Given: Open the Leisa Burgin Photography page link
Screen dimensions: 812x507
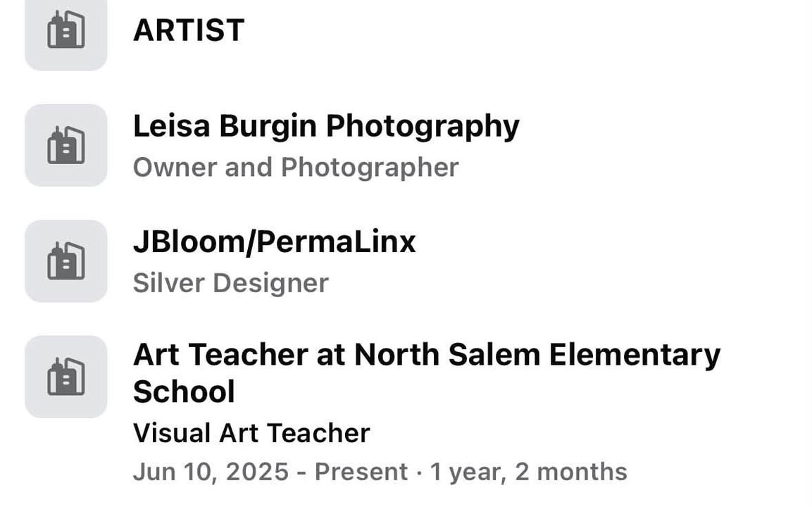Looking at the screenshot, I should click(x=326, y=127).
